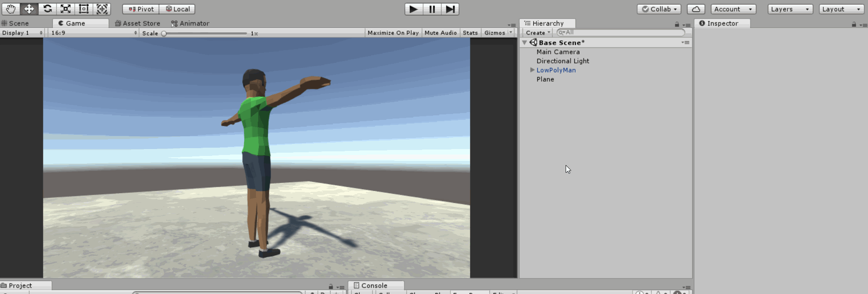Select the Rect transform tool
Image resolution: width=868 pixels, height=294 pixels.
coord(84,9)
